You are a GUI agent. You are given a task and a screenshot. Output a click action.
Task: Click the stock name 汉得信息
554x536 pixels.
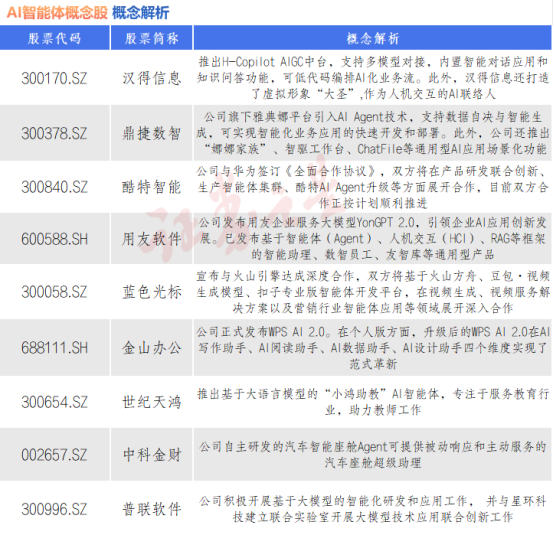(152, 78)
